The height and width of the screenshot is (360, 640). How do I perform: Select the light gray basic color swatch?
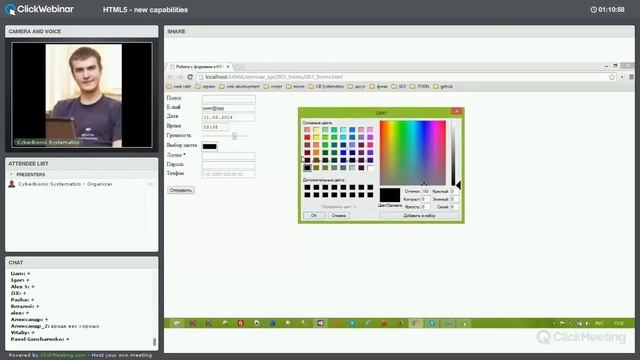(x=352, y=168)
